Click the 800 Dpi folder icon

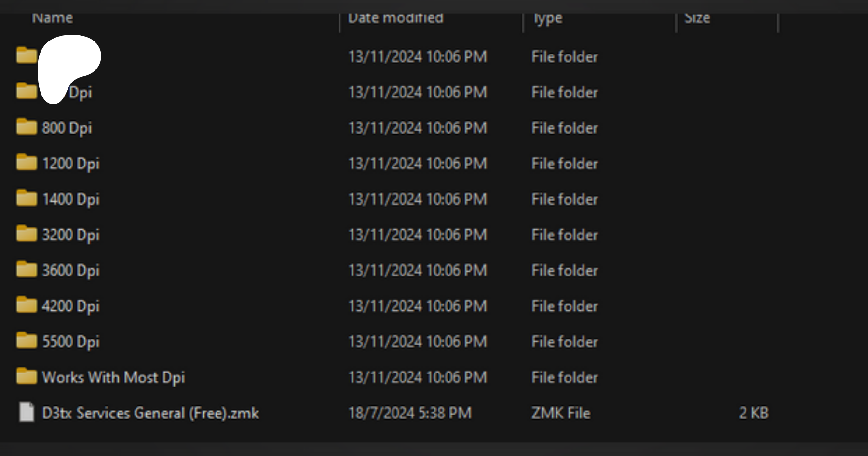tap(27, 127)
